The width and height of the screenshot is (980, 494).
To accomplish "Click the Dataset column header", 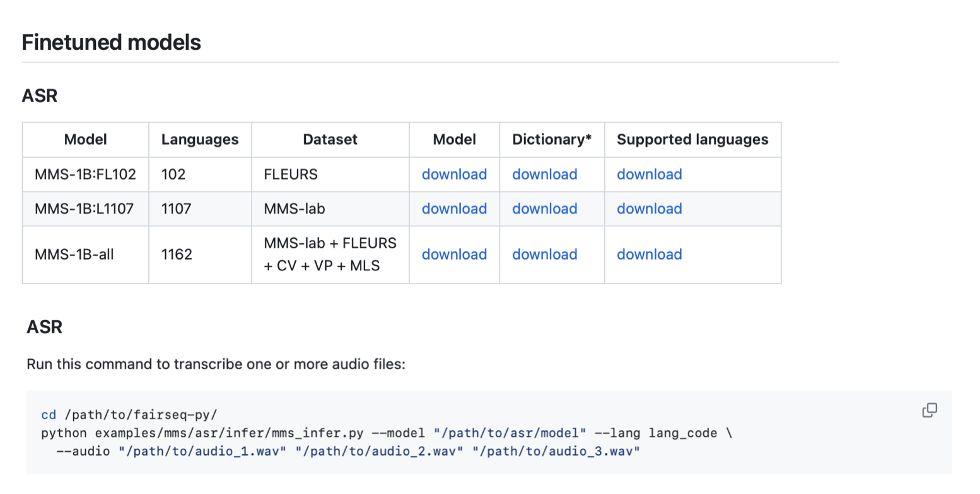I will click(x=330, y=139).
